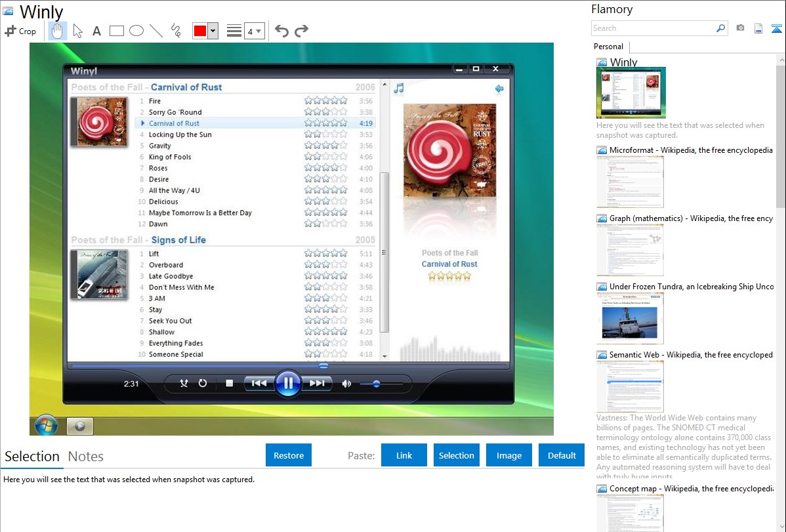The height and width of the screenshot is (532, 786).
Task: Switch to the Notes tab
Action: (86, 457)
